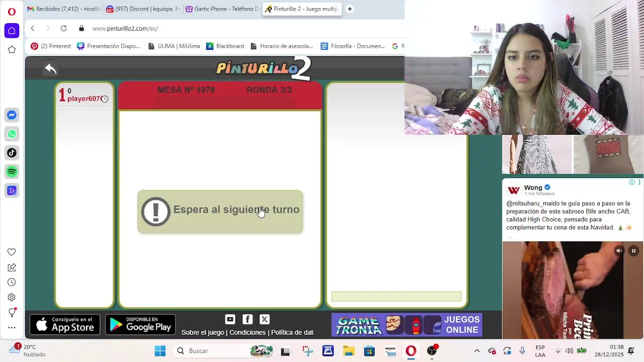Open Pinturillo YouTube channel icon
The height and width of the screenshot is (362, 644).
(x=230, y=319)
